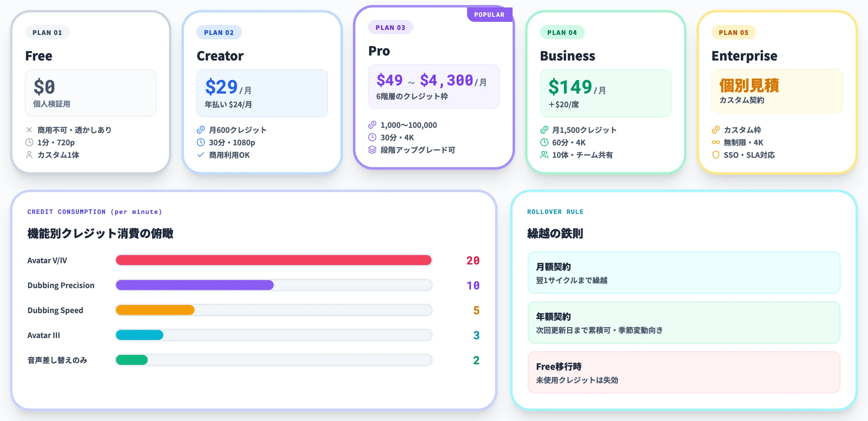Click the clock icon next to 1分・720p
Viewport: 868px width, 421px height.
[x=29, y=142]
